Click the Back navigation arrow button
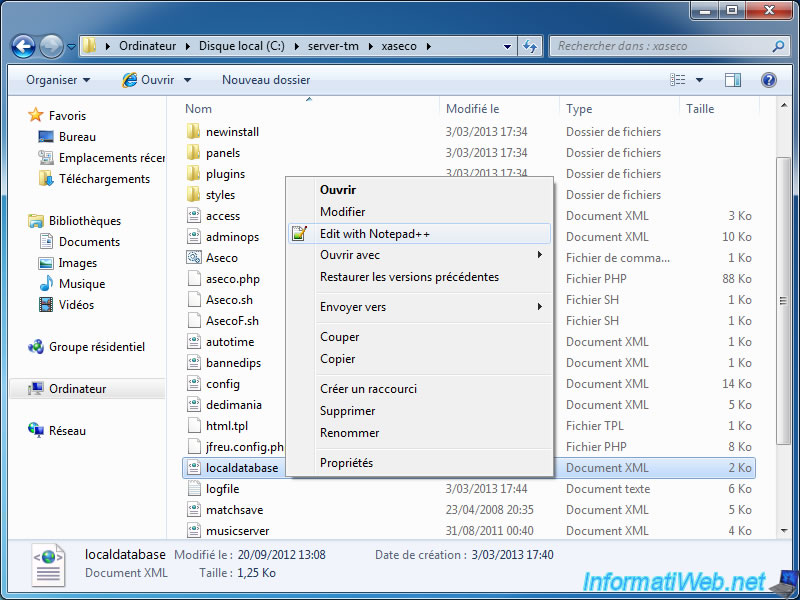 (x=23, y=46)
